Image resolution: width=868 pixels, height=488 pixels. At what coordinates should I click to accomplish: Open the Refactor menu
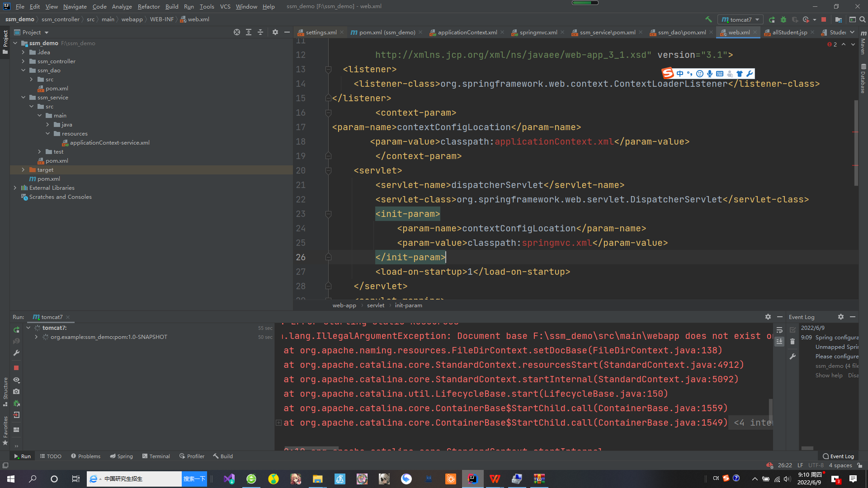[x=149, y=6]
